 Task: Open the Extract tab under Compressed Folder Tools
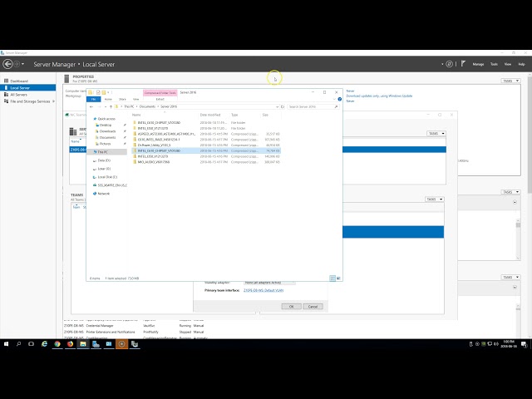click(x=160, y=99)
